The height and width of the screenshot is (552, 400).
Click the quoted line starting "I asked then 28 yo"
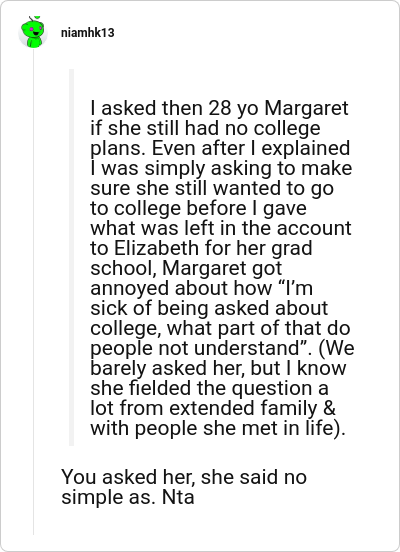coord(219,108)
